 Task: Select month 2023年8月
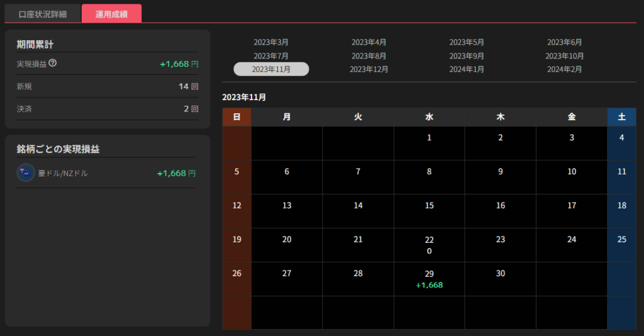[x=369, y=56]
